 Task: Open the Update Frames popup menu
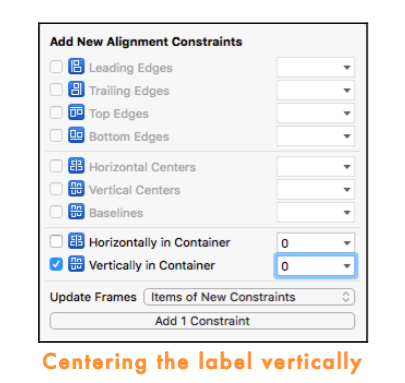[249, 297]
